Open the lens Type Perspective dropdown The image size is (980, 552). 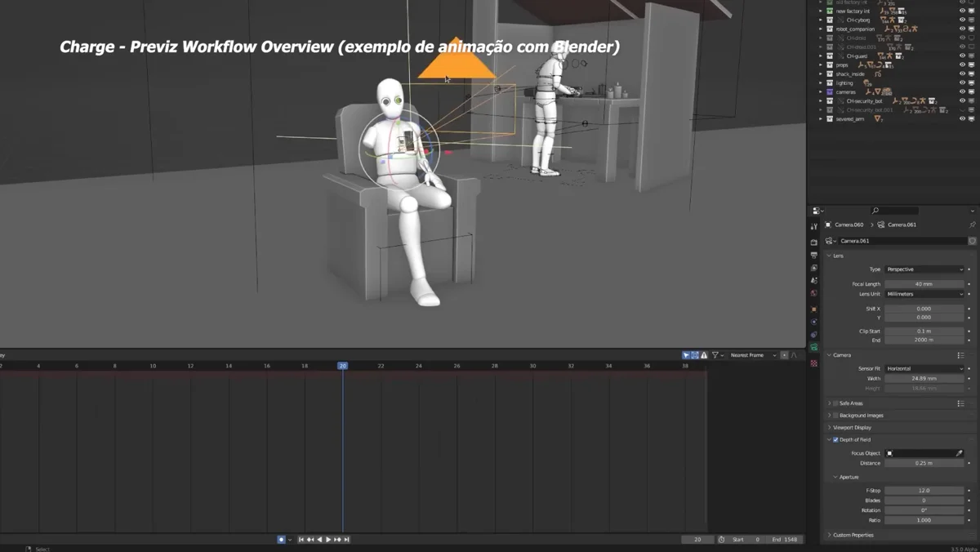pos(924,269)
